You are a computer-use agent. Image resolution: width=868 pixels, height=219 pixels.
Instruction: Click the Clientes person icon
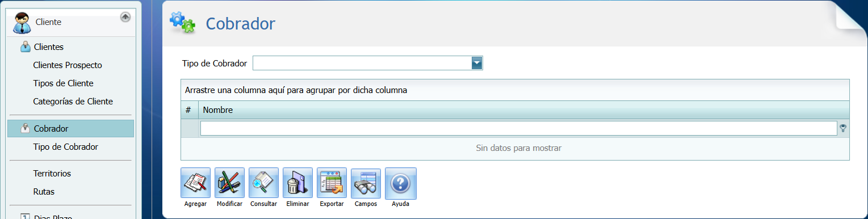click(x=26, y=47)
